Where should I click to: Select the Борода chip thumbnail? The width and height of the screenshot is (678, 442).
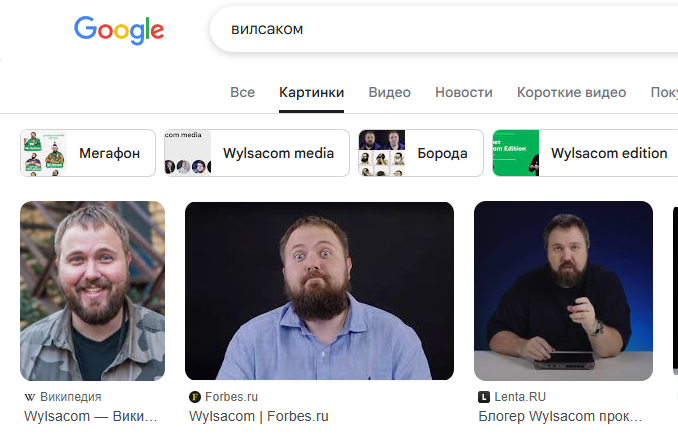pyautogui.click(x=382, y=153)
